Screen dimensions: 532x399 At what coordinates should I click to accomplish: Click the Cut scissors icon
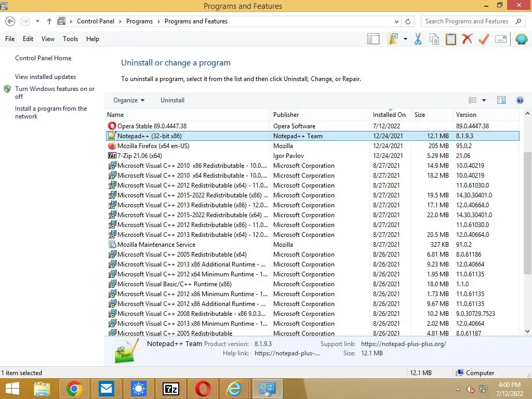418,39
